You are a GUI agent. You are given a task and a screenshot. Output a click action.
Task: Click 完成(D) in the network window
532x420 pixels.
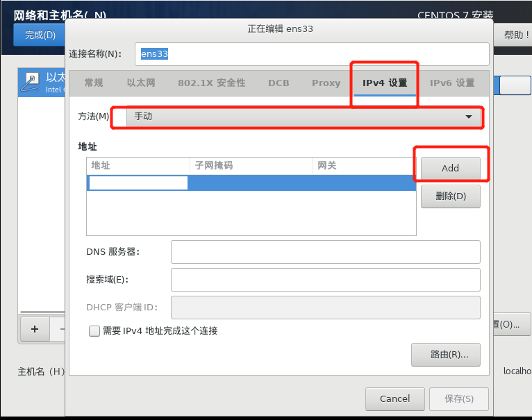(40, 35)
